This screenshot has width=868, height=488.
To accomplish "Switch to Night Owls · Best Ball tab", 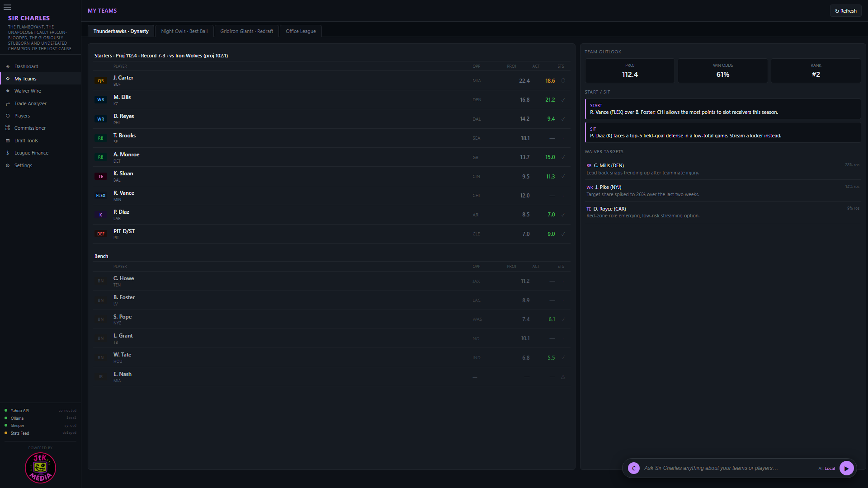I will point(184,31).
